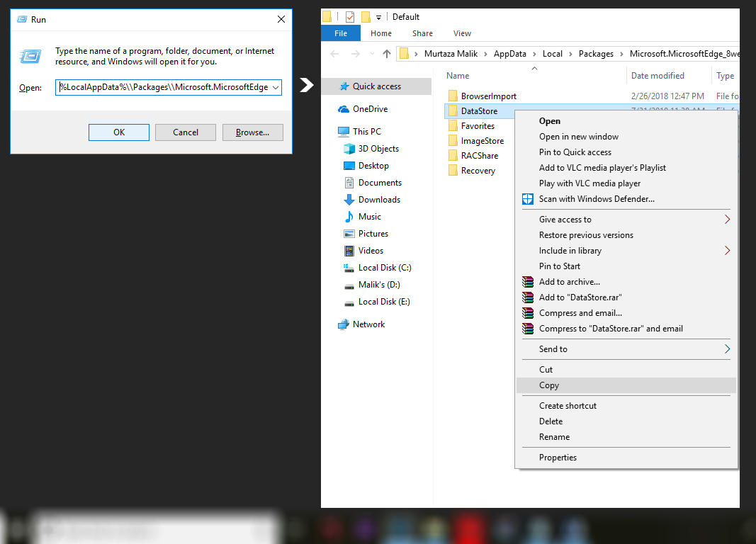Click the Recovery folder icon

pyautogui.click(x=453, y=171)
